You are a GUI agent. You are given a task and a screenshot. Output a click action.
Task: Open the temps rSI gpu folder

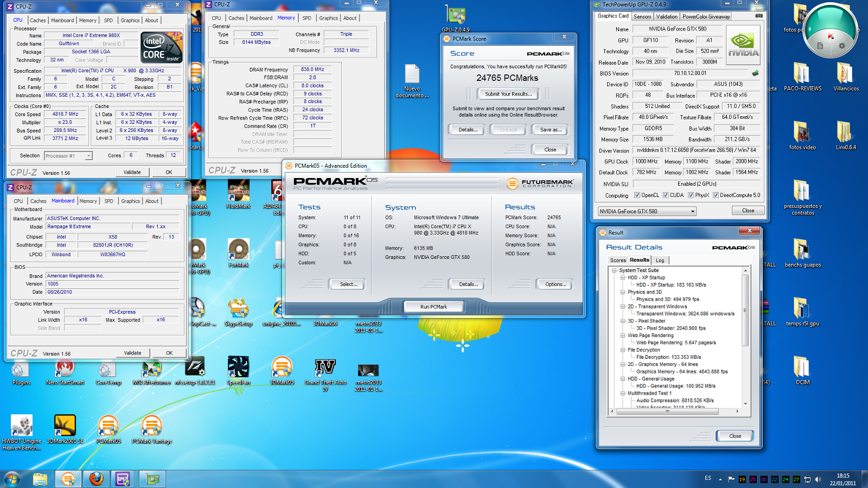[x=802, y=312]
